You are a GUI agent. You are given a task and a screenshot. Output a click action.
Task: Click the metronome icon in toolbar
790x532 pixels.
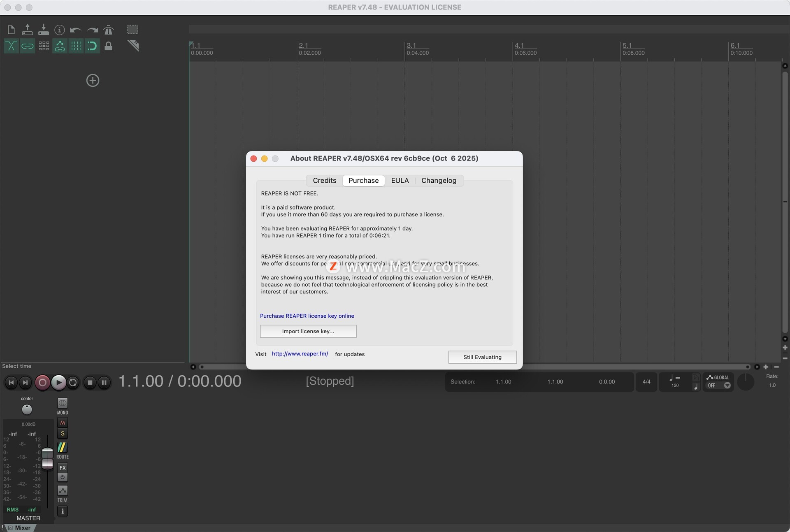pyautogui.click(x=109, y=30)
